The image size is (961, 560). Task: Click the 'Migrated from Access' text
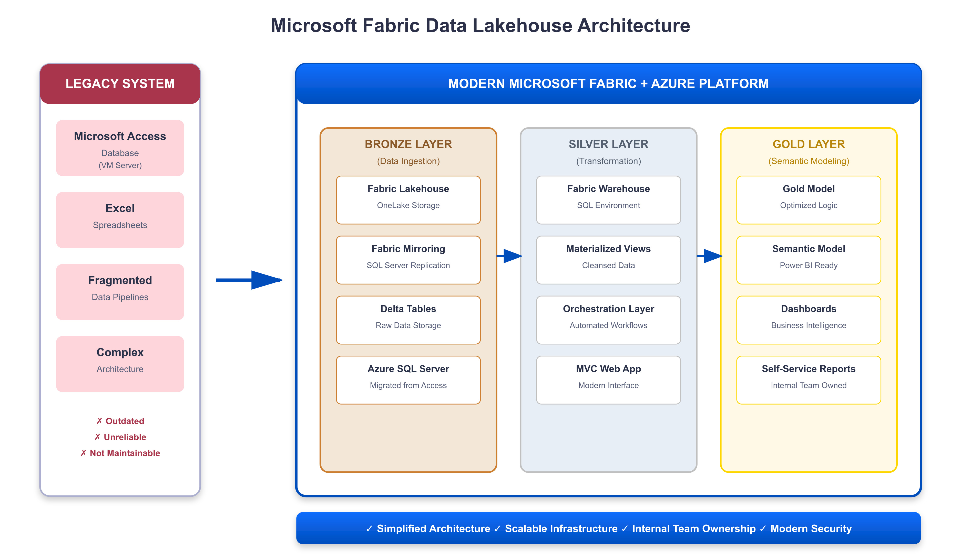[x=408, y=386]
